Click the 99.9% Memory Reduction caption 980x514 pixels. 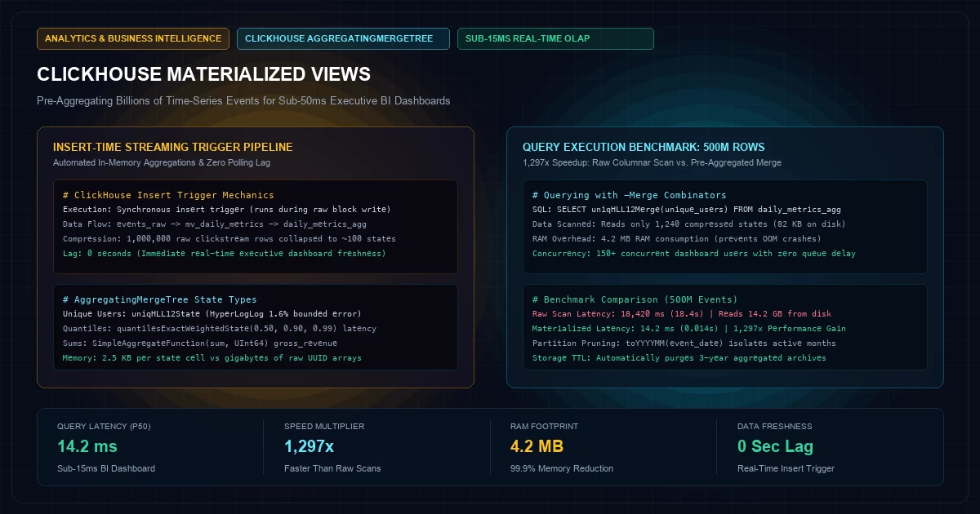[x=562, y=468]
